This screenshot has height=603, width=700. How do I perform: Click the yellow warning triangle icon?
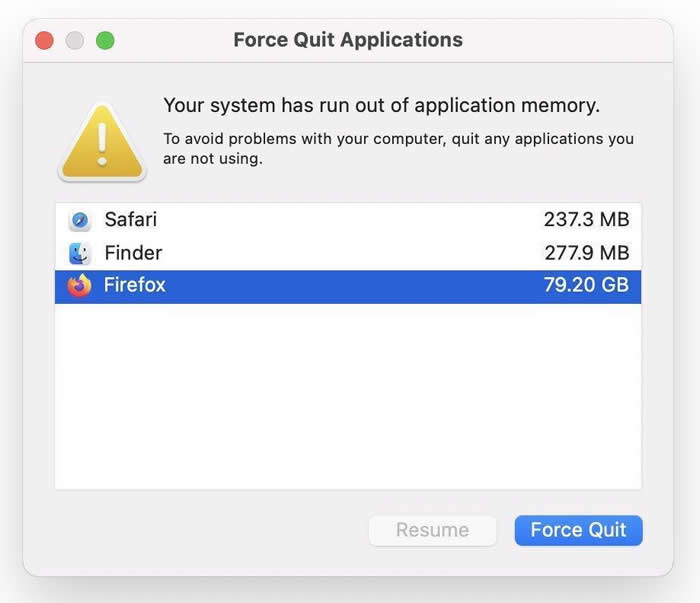102,141
